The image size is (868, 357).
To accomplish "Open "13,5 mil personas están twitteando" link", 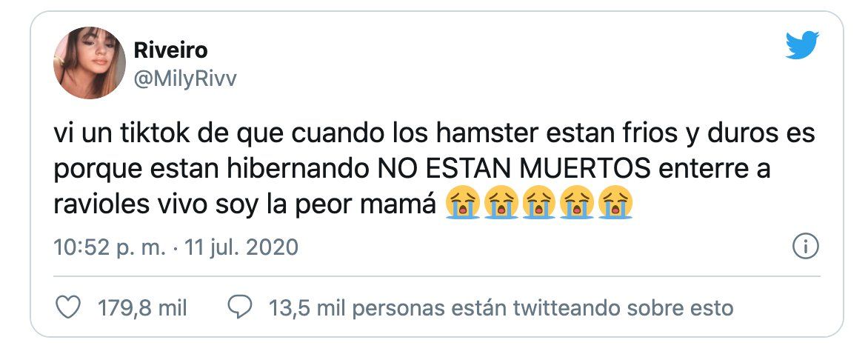I will 501,307.
